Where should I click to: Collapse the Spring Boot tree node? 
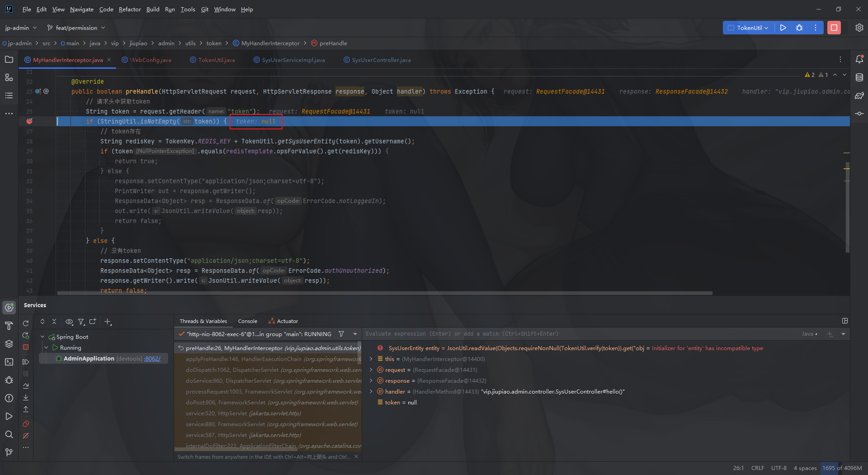pos(42,337)
